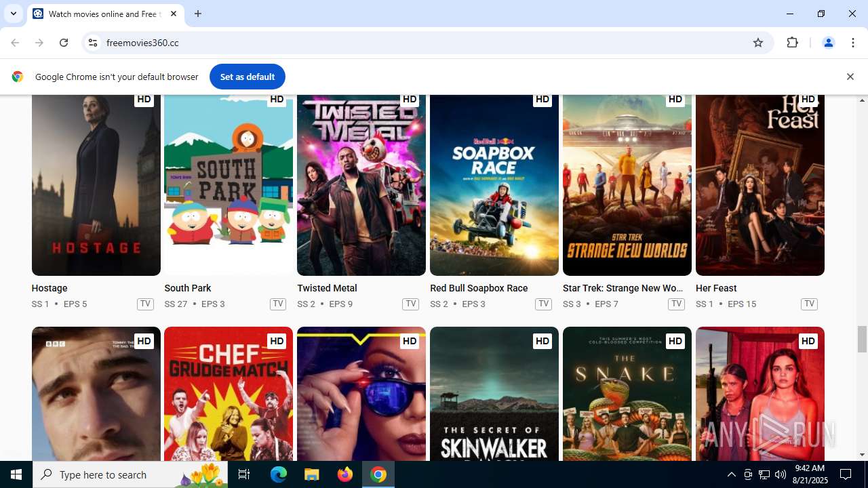Launch Firefox from the taskbar
Screen dimensions: 868x488
[x=345, y=474]
